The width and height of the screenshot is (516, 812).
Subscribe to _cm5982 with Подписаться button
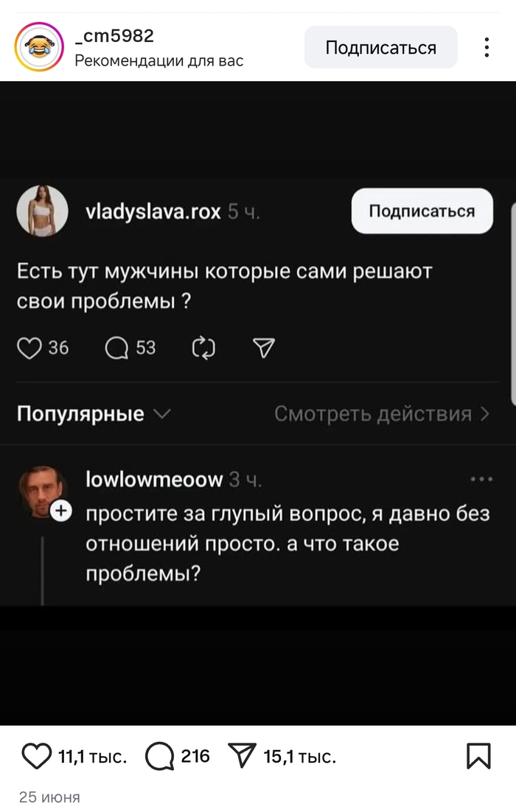381,47
